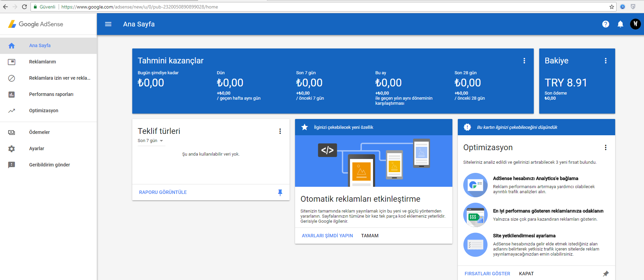Dismiss the feature card with TAMAM
Screen dimensions: 644x280
point(370,236)
